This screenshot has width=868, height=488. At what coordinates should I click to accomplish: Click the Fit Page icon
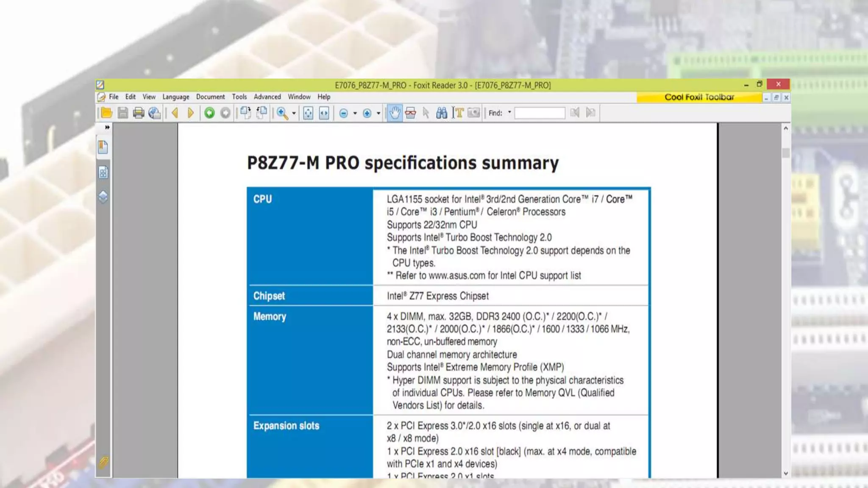click(x=308, y=113)
